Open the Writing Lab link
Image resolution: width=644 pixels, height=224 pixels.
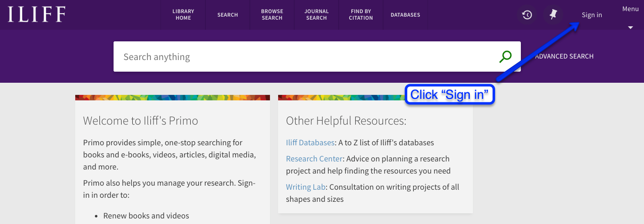pyautogui.click(x=305, y=187)
